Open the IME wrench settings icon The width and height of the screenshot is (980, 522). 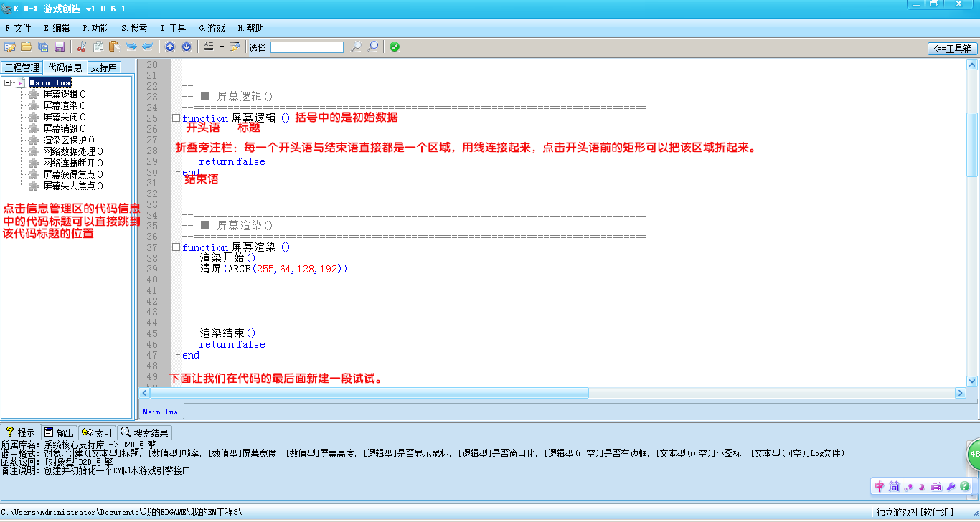click(x=951, y=486)
